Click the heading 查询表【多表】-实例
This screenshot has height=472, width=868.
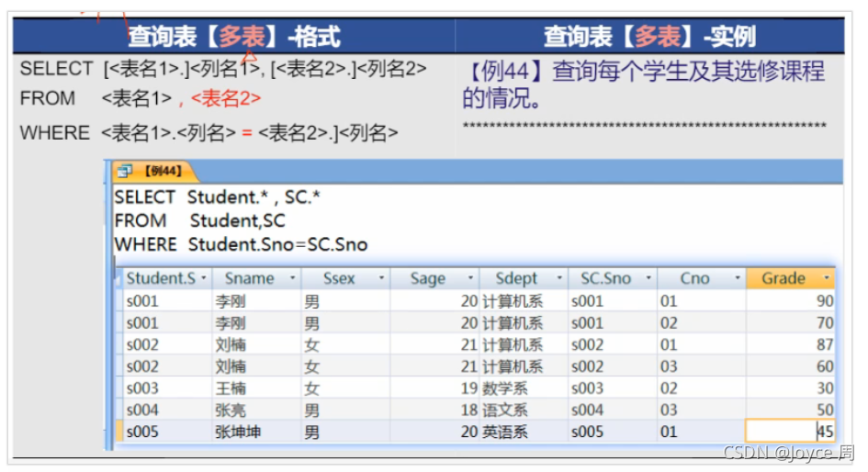click(x=650, y=37)
